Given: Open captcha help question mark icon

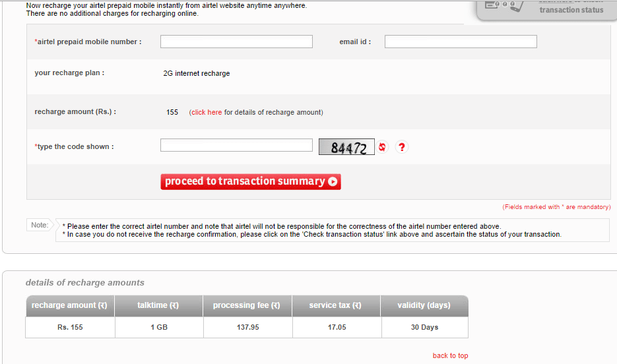Looking at the screenshot, I should [x=402, y=147].
